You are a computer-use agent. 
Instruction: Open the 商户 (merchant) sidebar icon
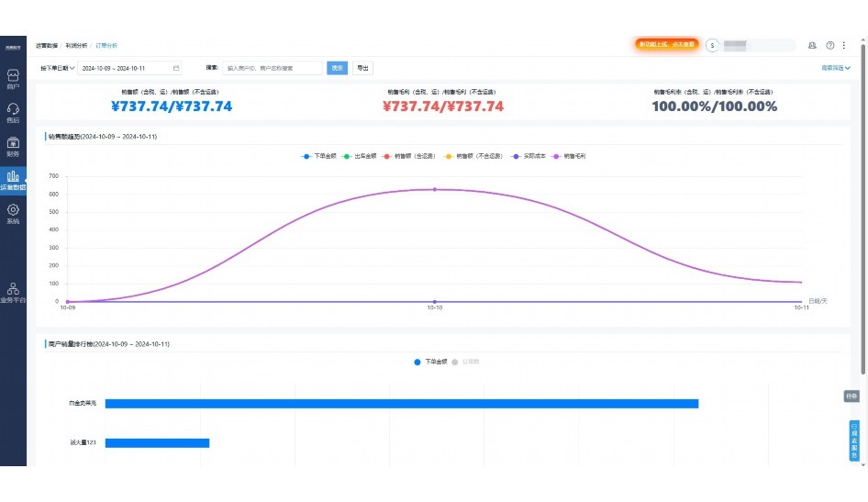coord(13,77)
